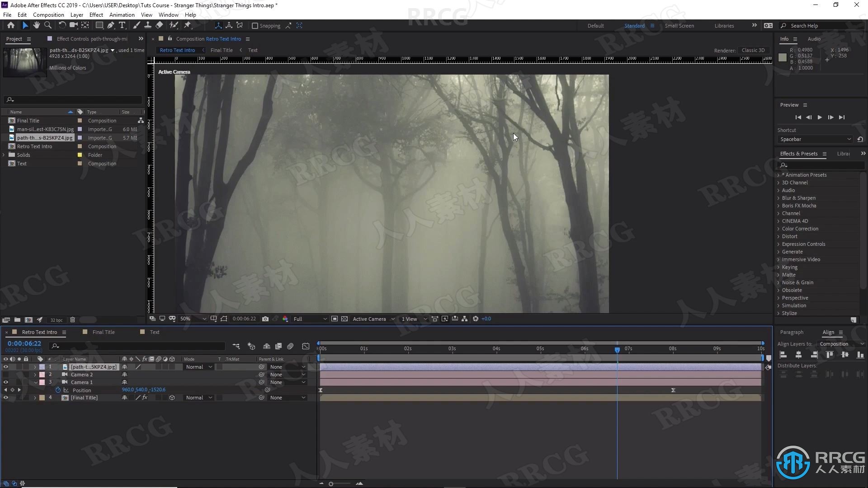Viewport: 868px width, 488px height.
Task: Select the Pen tool
Action: coord(111,25)
